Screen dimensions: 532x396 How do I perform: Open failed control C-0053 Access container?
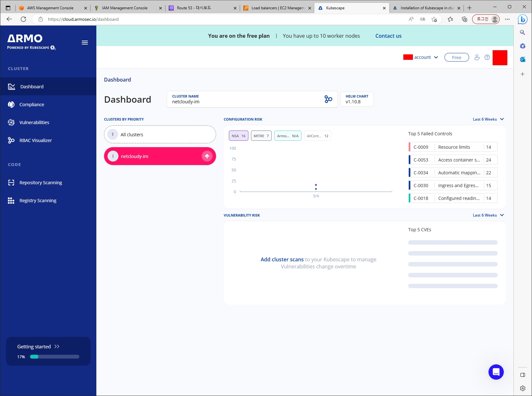tap(453, 160)
